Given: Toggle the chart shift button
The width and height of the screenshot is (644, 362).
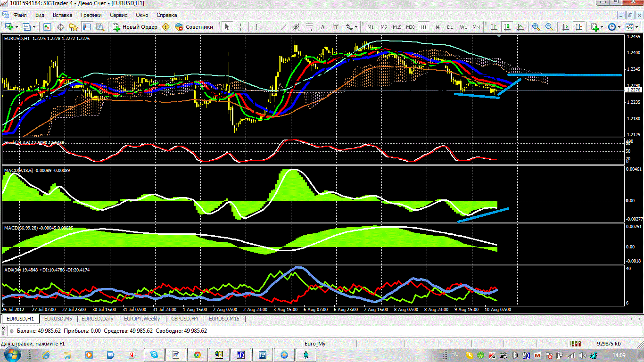Looking at the screenshot, I should coord(578,27).
